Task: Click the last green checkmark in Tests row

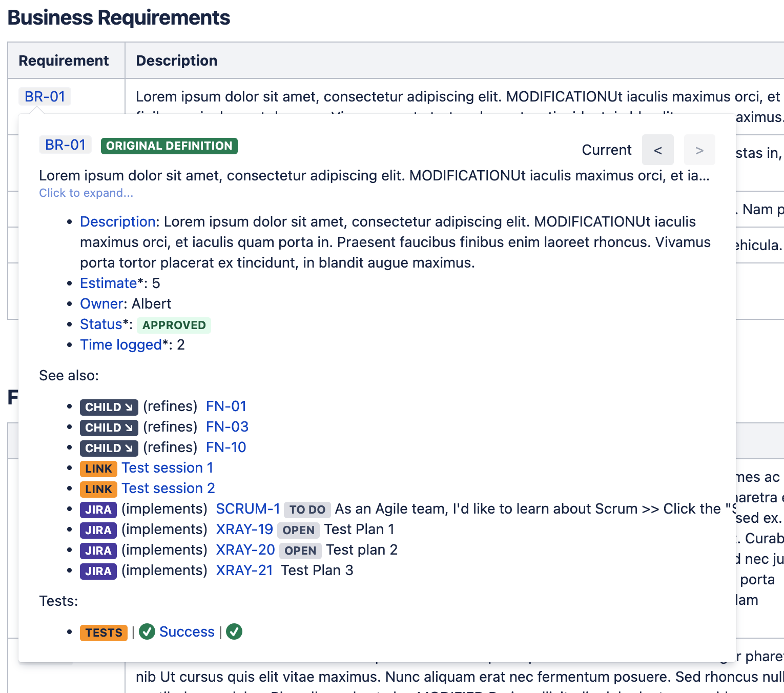Action: [234, 631]
